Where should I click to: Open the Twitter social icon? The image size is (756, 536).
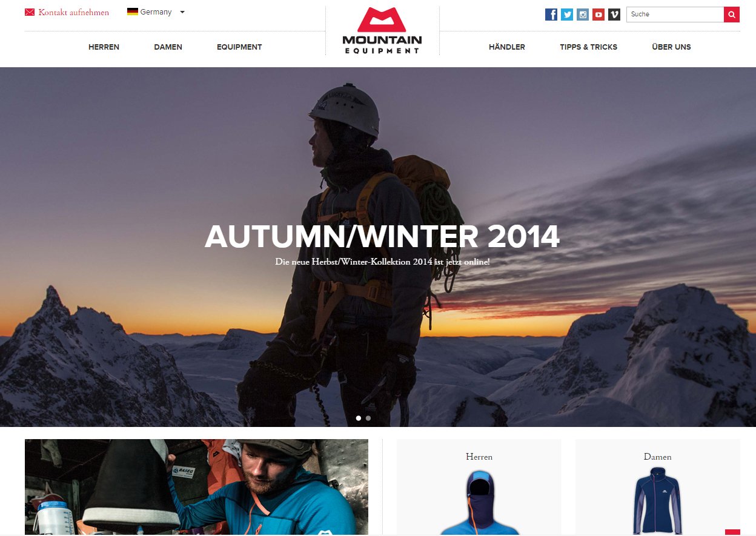point(567,15)
